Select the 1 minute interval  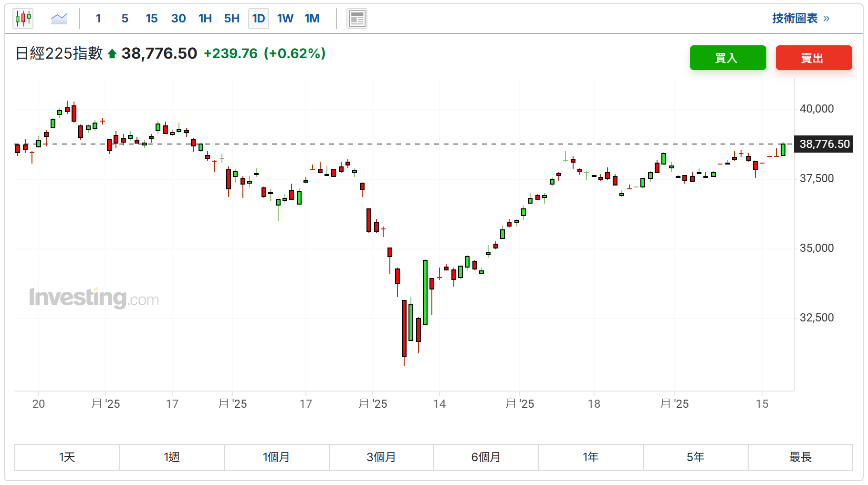[98, 19]
